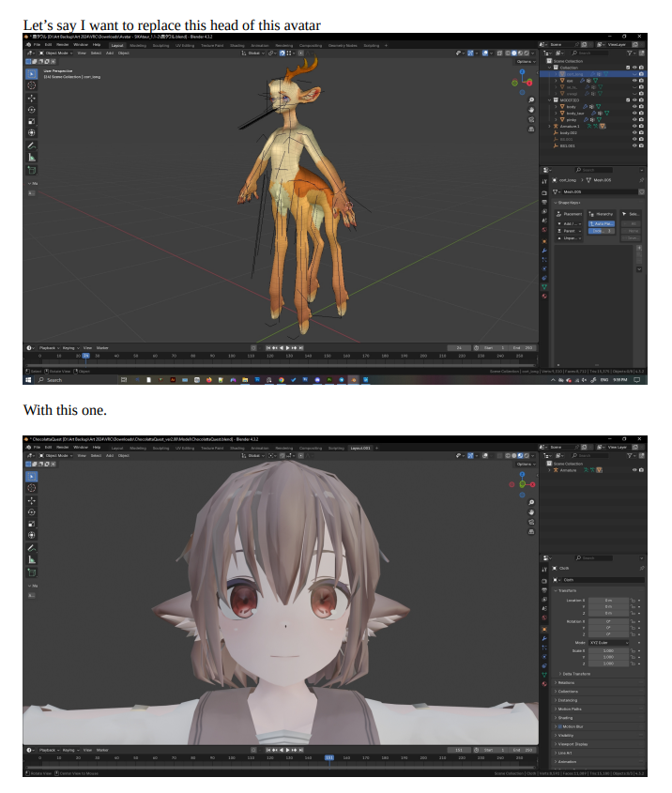Screen dimensions: 672x793
Task: Switch to Modeling workspace tab in upper window
Action: pyautogui.click(x=138, y=46)
